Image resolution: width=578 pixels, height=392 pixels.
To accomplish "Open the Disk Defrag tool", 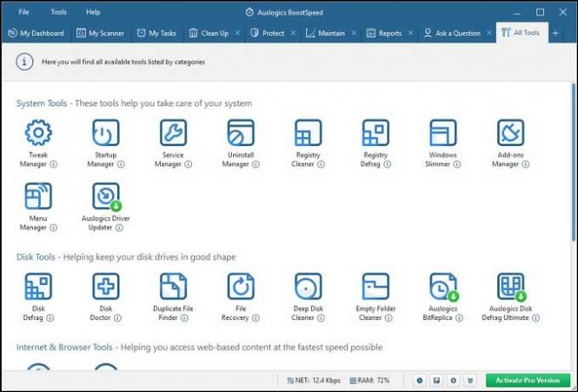I will pyautogui.click(x=38, y=286).
